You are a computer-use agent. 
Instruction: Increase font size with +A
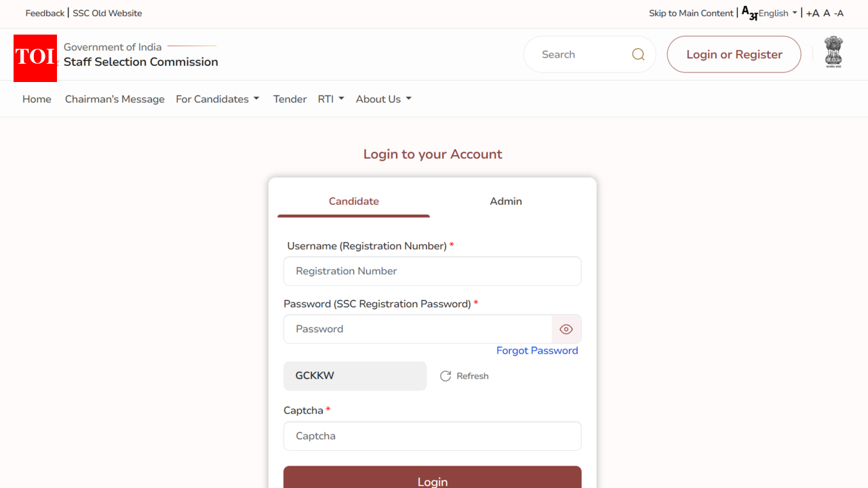[x=812, y=13]
